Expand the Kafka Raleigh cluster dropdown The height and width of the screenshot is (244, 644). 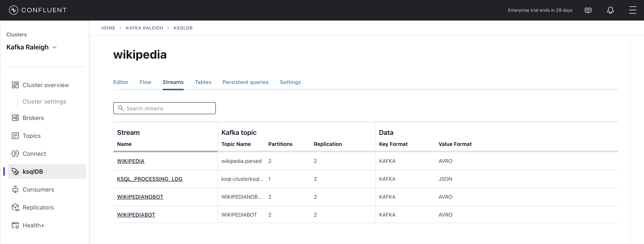point(54,47)
